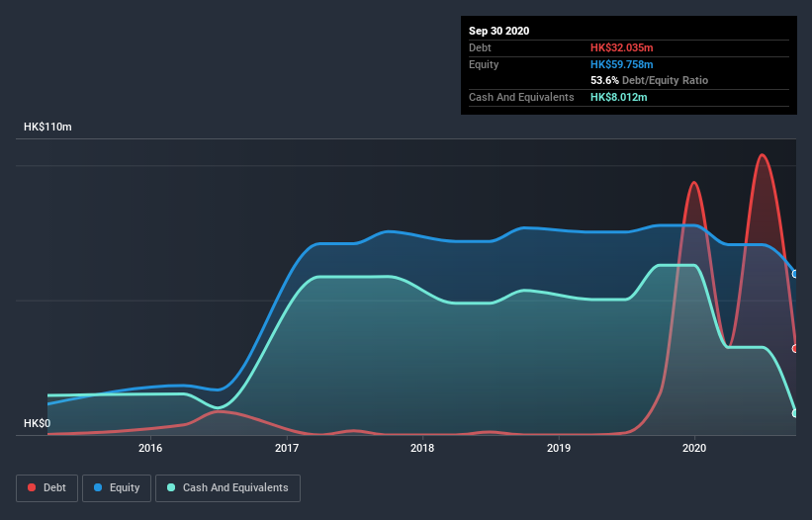Viewport: 812px width, 520px height.
Task: Click the HK$110m y-axis label
Action: [x=47, y=127]
